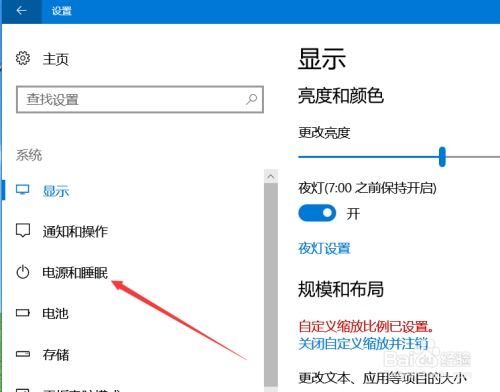The height and width of the screenshot is (392, 500).
Task: Click the Home gear icon
Action: (x=23, y=58)
